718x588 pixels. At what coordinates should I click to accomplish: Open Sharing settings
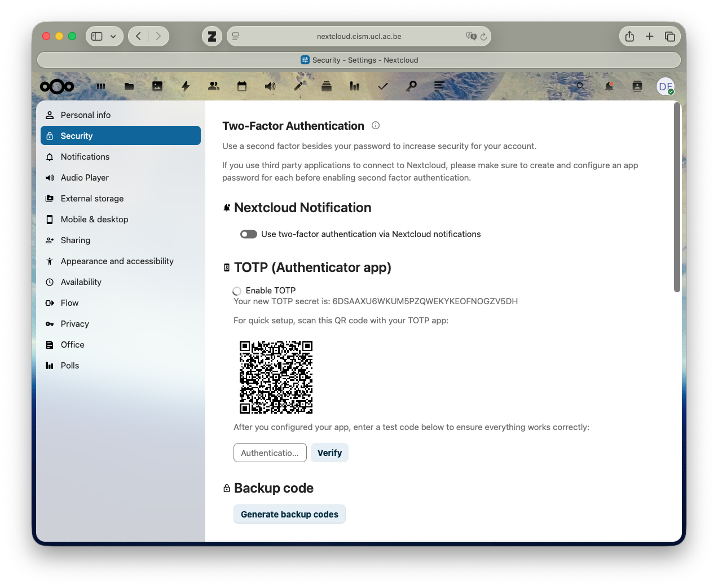coord(121,240)
